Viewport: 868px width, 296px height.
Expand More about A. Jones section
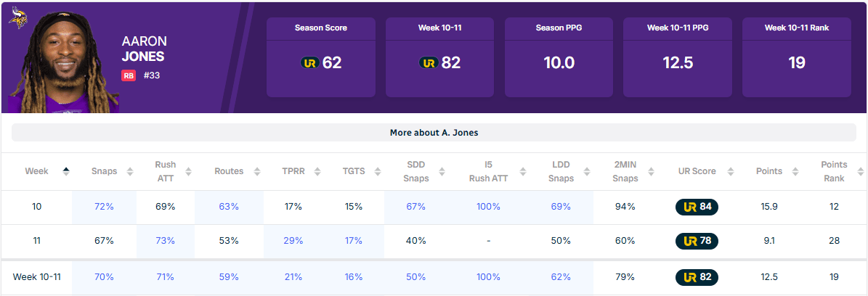[434, 133]
